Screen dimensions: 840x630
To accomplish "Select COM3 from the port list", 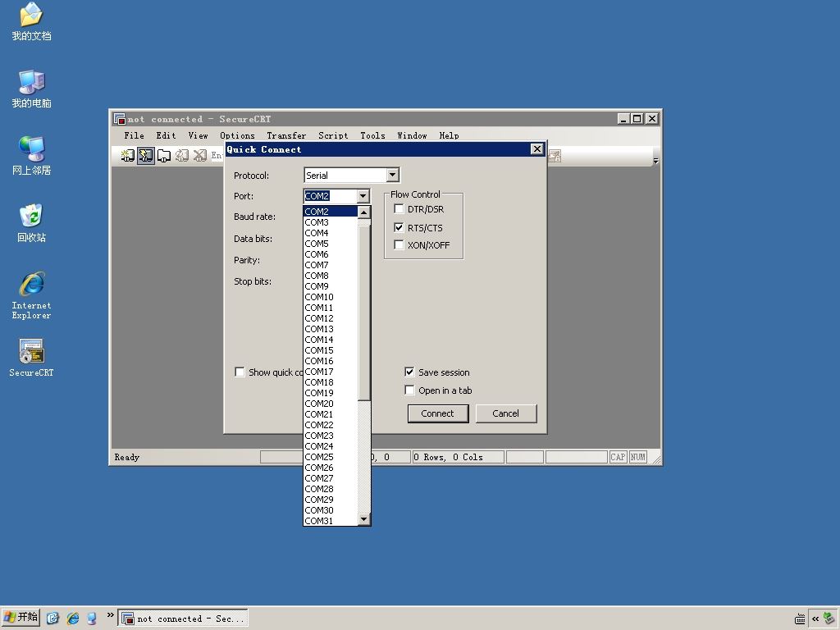I will [330, 222].
